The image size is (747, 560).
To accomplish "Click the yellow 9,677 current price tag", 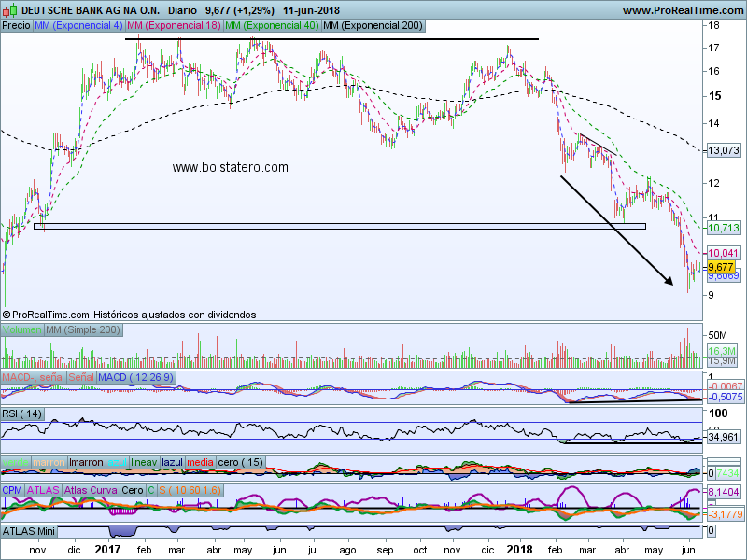I will pyautogui.click(x=722, y=266).
